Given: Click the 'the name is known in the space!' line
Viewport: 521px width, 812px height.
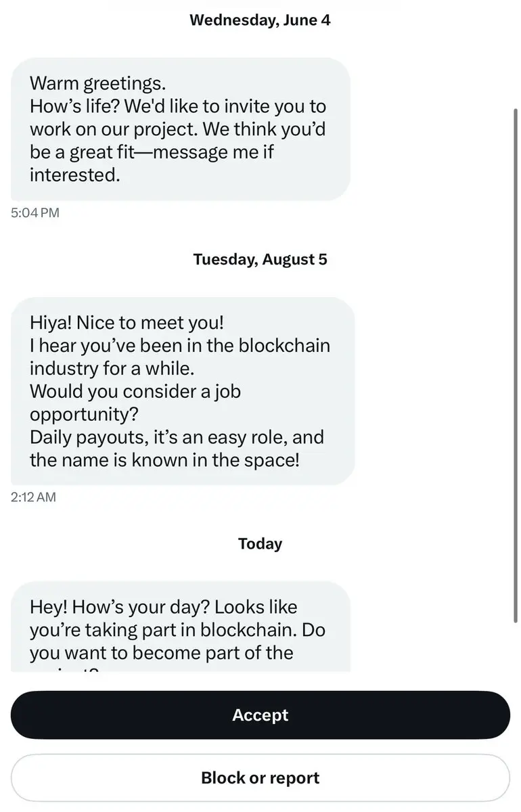Looking at the screenshot, I should point(164,460).
